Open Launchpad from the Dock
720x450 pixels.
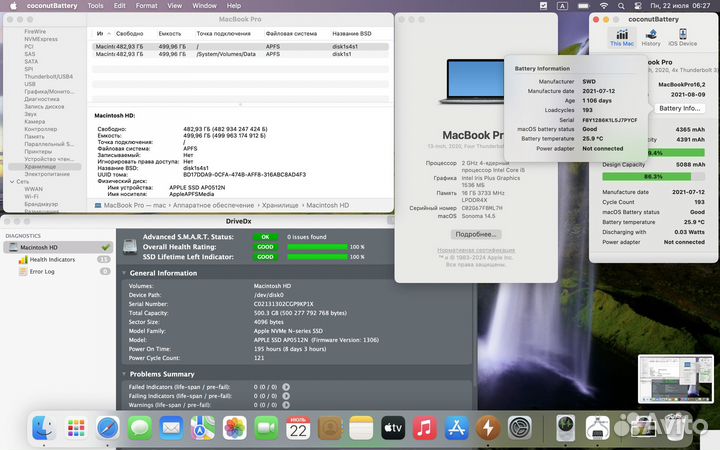point(76,428)
